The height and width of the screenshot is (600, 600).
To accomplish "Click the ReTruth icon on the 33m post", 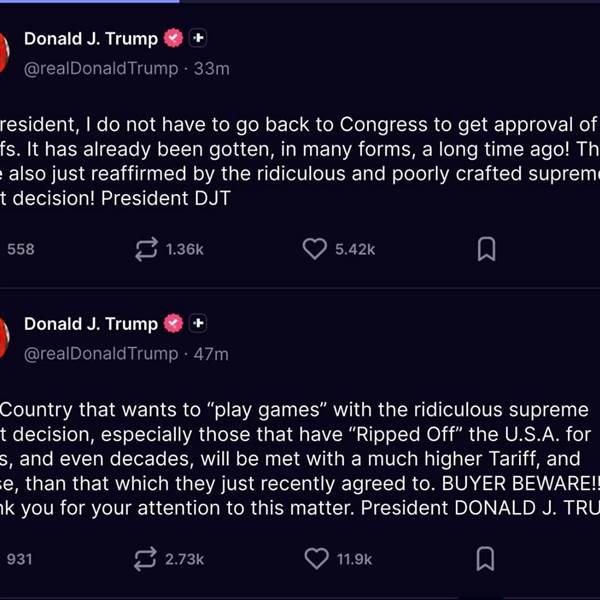I will [x=147, y=249].
